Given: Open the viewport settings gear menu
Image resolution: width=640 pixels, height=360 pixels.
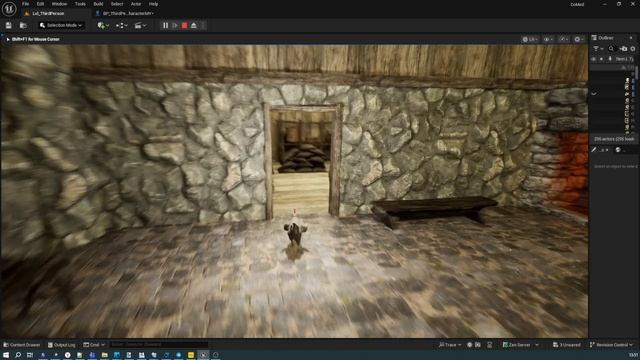Looking at the screenshot, I should pos(579,39).
